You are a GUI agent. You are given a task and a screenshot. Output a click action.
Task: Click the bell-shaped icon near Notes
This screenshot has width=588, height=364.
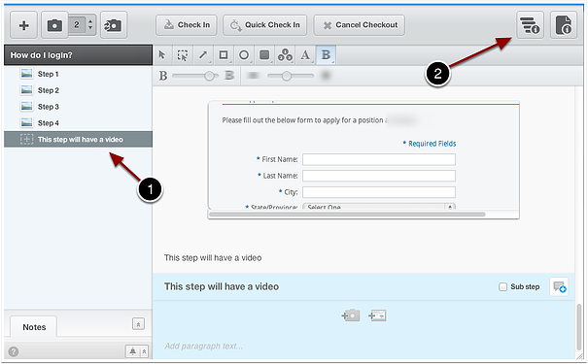(x=133, y=351)
